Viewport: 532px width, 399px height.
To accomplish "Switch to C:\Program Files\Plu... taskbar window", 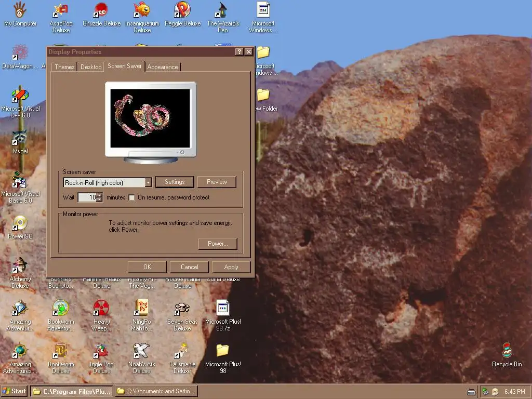I will (72, 391).
